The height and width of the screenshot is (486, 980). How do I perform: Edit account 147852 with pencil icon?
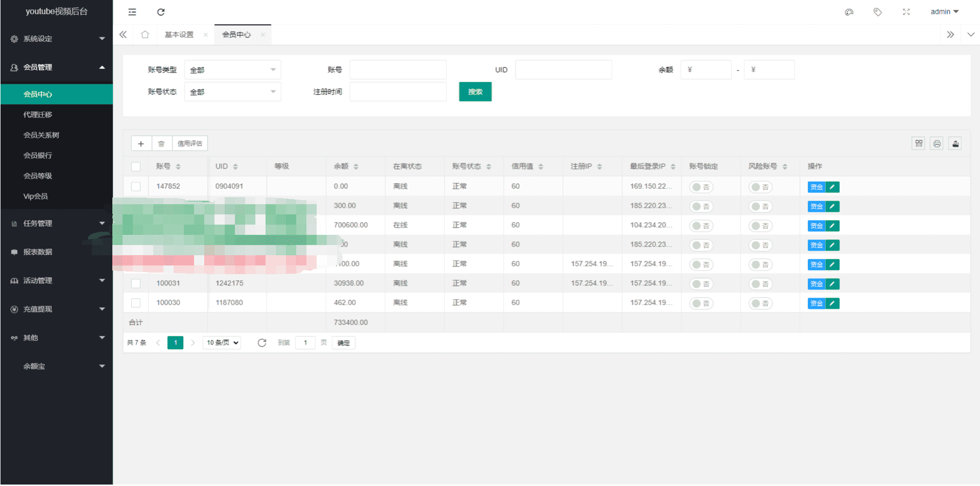coord(832,187)
